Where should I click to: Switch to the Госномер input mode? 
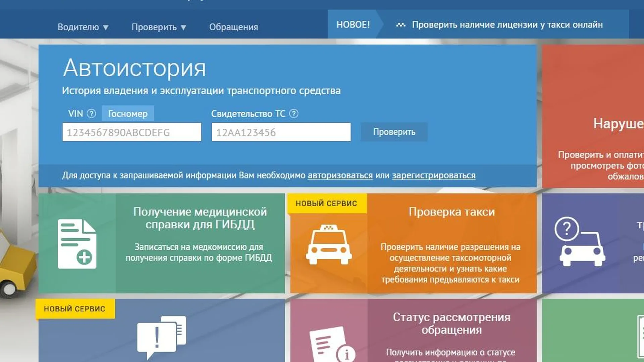(x=128, y=114)
